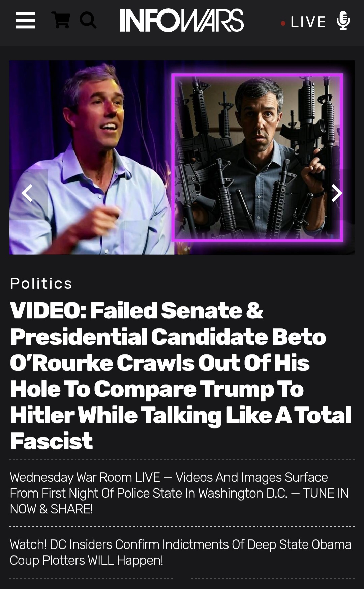Tap the magnifying glass search icon
Screen dimensions: 364x589
coord(88,20)
